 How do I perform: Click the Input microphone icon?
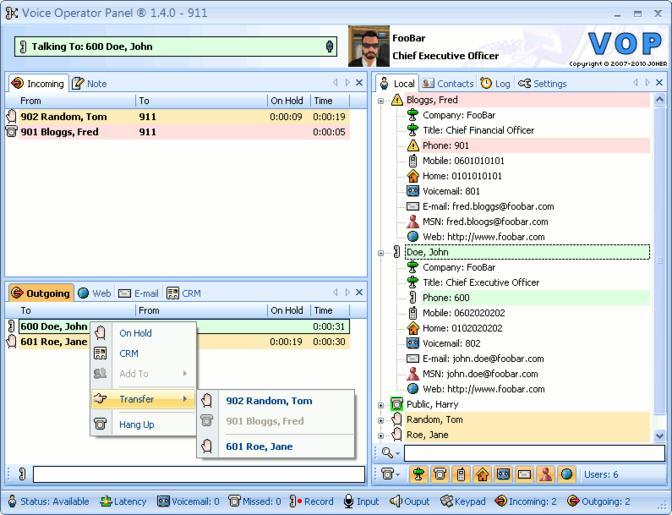click(x=349, y=501)
